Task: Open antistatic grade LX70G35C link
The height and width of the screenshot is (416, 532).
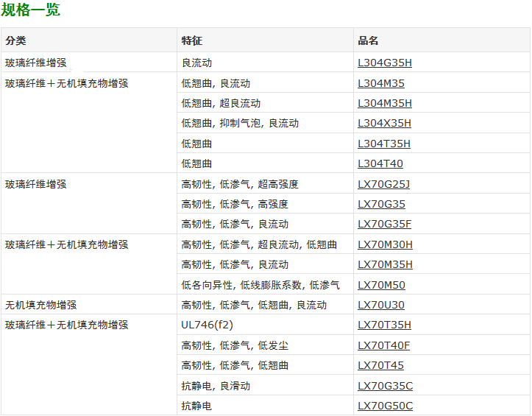Action: pyautogui.click(x=385, y=386)
